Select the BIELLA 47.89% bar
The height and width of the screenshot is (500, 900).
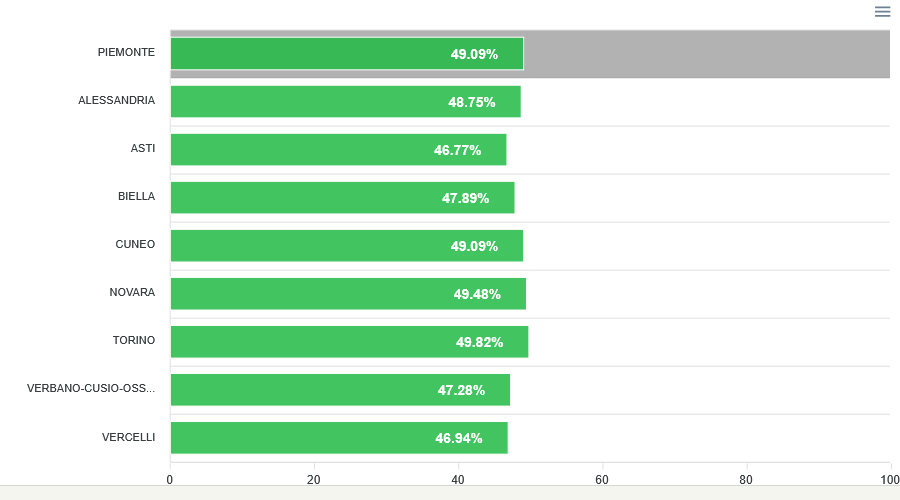coord(342,198)
